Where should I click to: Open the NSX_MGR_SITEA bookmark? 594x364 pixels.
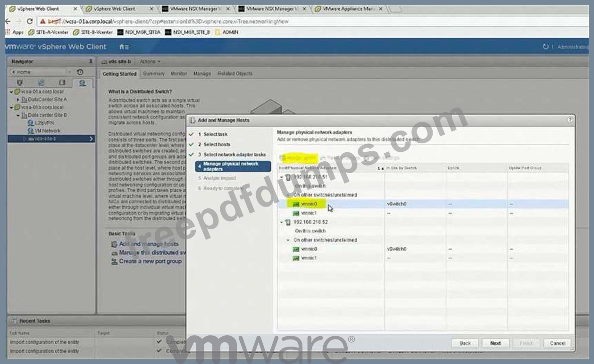(139, 32)
